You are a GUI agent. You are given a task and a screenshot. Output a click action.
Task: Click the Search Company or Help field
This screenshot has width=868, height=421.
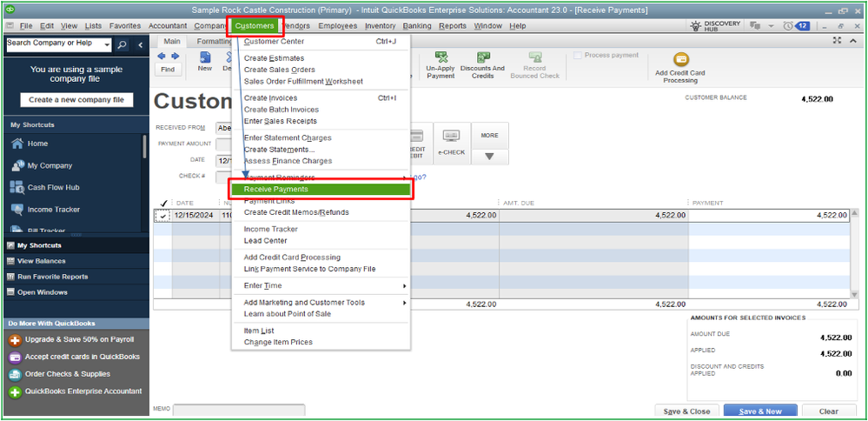[55, 45]
